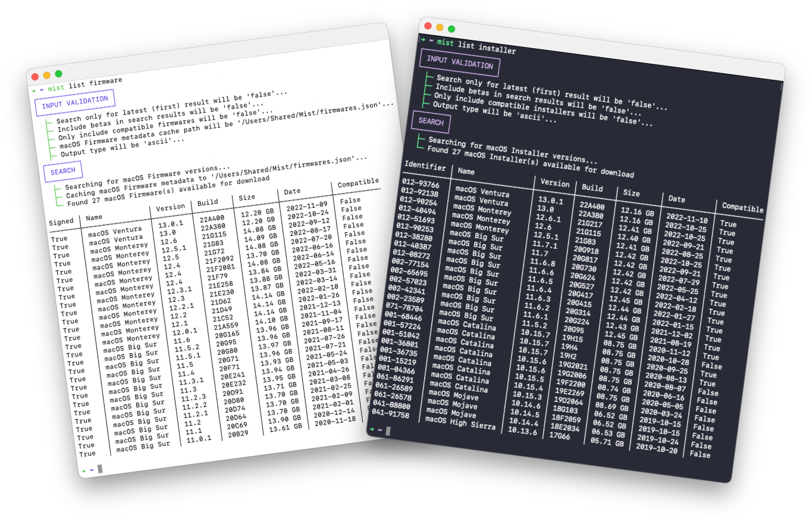Image resolution: width=812 pixels, height=521 pixels.
Task: Click 'Found 27 macOS Firmware(s)' line
Action: [x=168, y=191]
